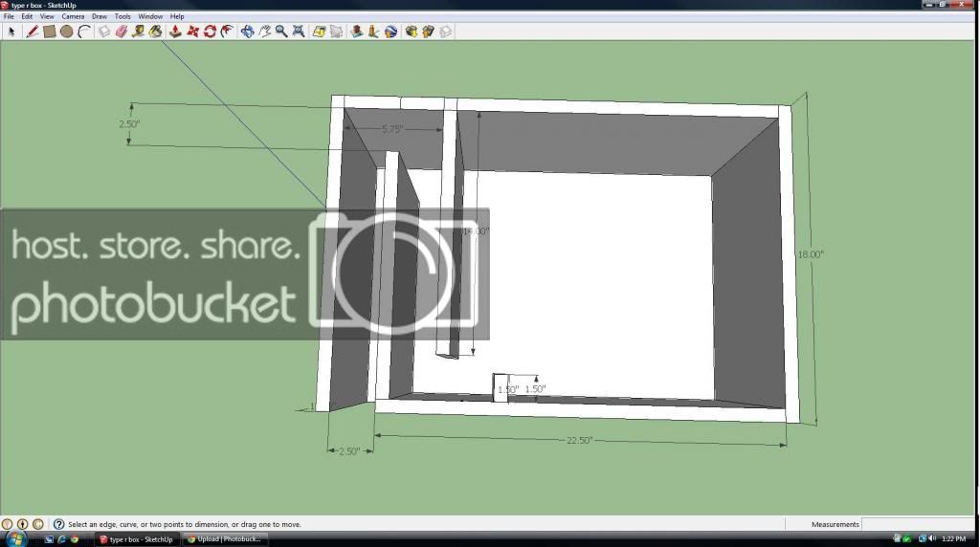
Task: Launch Internet Explorer from quick launch
Action: pyautogui.click(x=62, y=539)
